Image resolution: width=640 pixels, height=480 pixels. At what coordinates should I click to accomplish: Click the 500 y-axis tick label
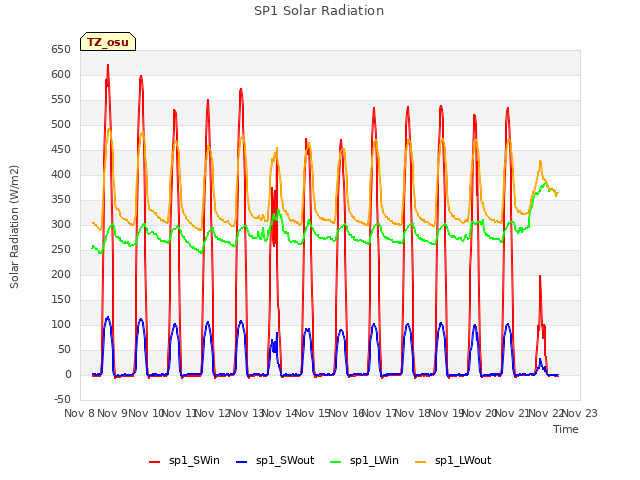pyautogui.click(x=61, y=124)
